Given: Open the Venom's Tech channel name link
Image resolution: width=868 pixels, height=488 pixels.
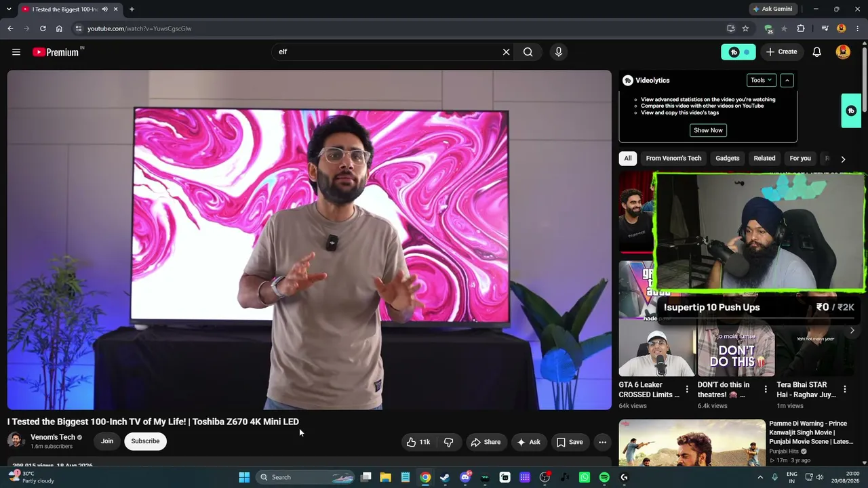Looking at the screenshot, I should point(53,437).
